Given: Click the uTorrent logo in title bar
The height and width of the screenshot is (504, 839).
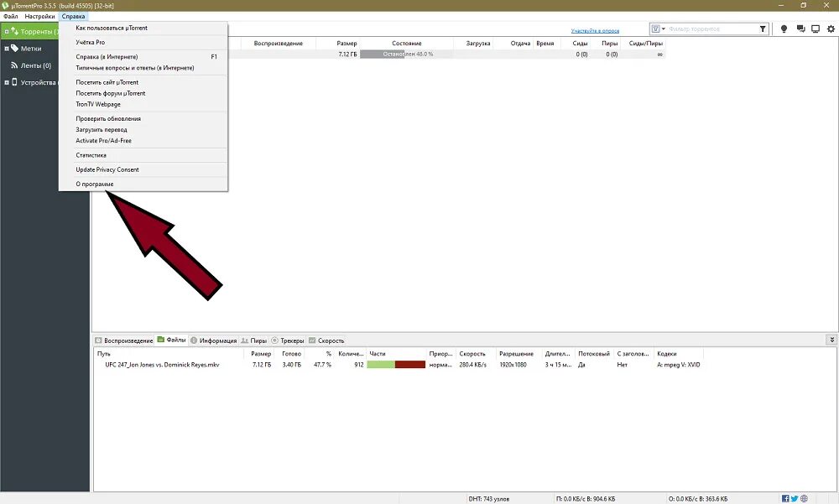Looking at the screenshot, I should [x=5, y=5].
